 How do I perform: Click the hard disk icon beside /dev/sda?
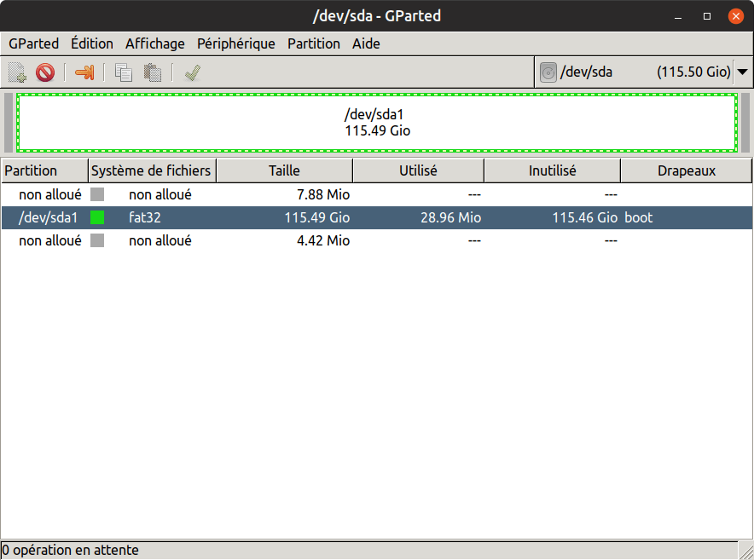(x=548, y=72)
